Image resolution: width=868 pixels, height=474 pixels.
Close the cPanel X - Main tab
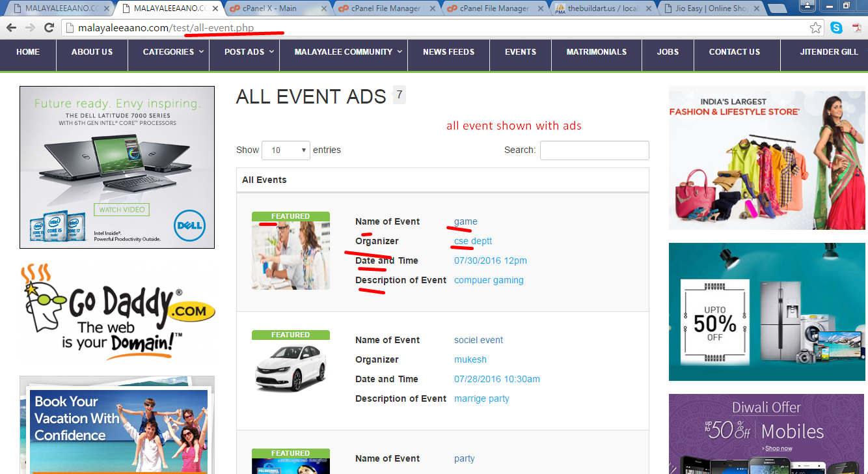tap(323, 8)
